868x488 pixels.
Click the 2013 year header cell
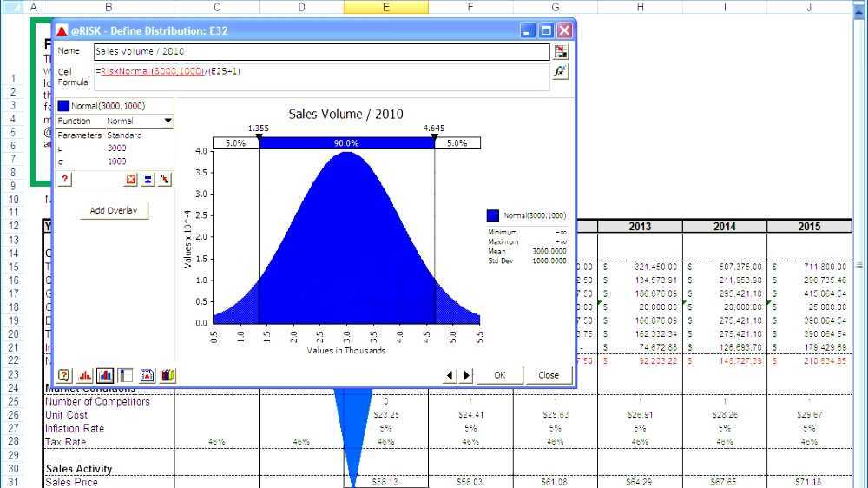(640, 227)
